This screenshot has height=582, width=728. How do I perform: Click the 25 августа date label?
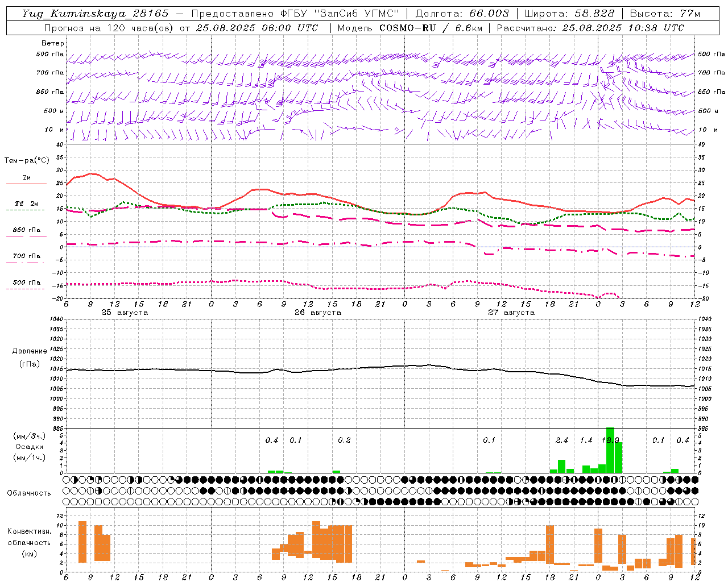pos(125,313)
